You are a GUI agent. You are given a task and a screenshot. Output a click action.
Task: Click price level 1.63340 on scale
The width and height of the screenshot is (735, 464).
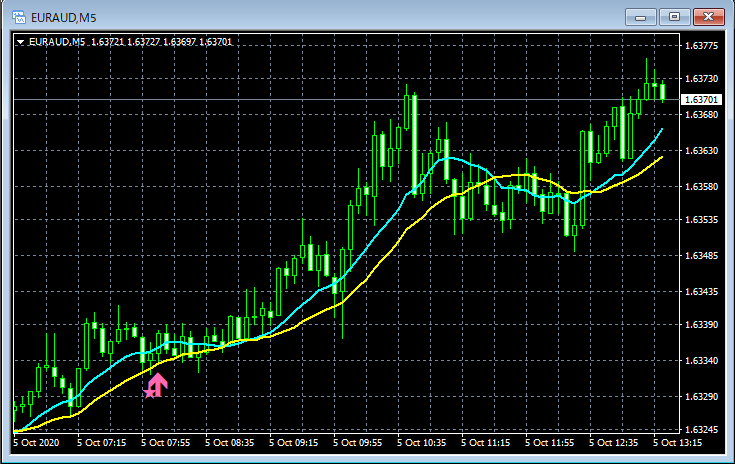point(701,360)
